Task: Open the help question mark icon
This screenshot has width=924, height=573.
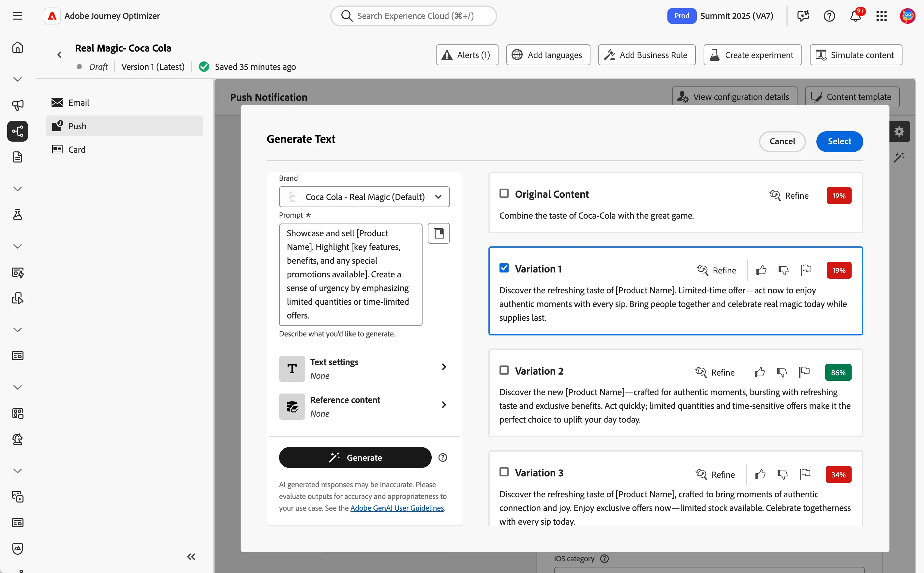Action: tap(829, 16)
